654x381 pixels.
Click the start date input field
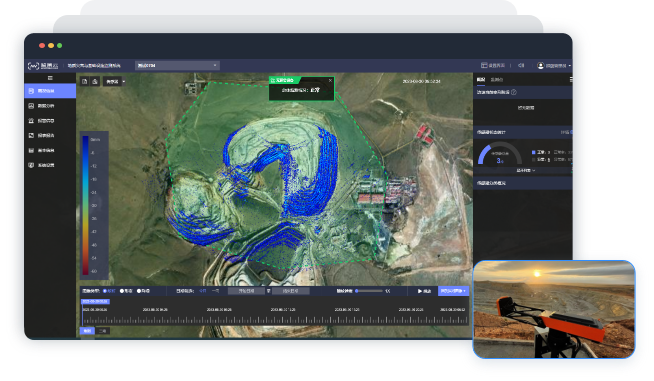click(246, 291)
